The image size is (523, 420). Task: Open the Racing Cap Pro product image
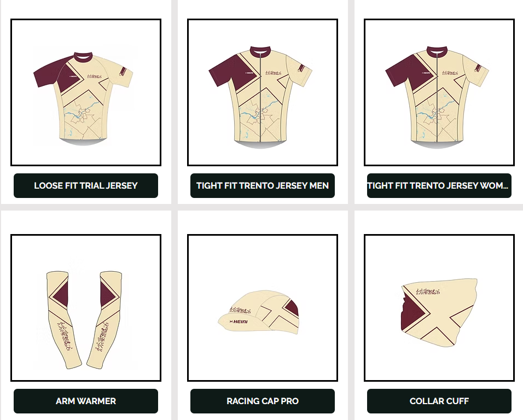(x=263, y=308)
